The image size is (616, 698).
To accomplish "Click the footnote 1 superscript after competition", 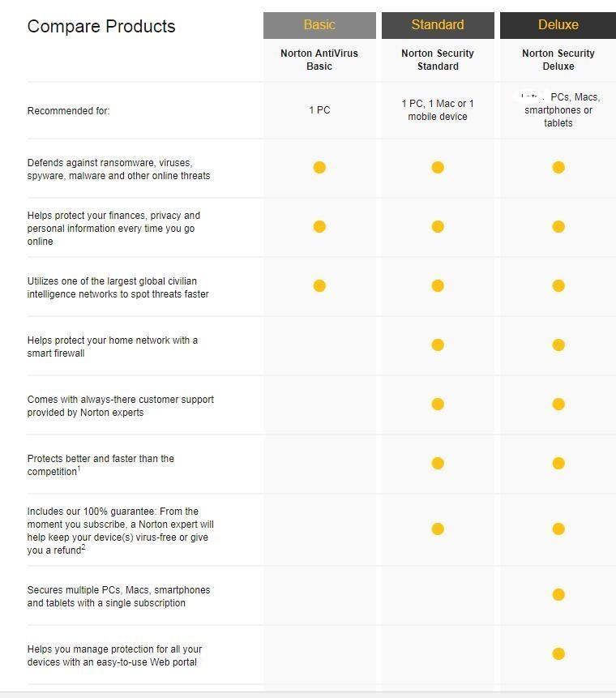I will point(79,469).
